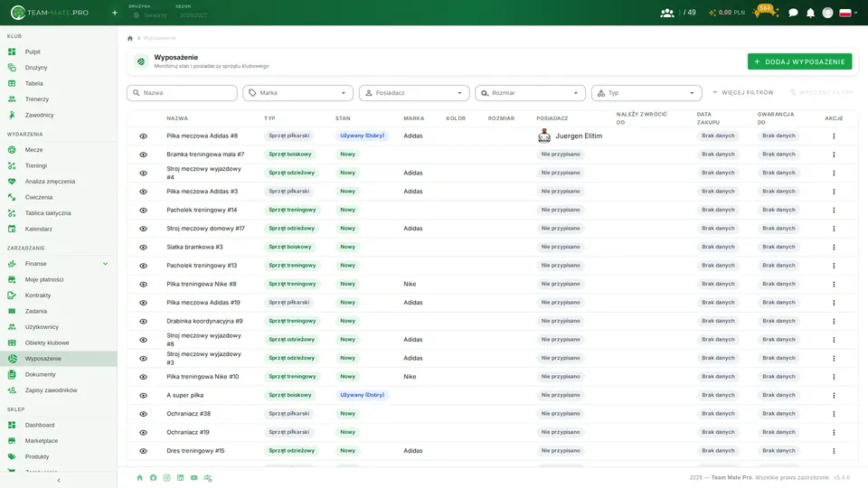The height and width of the screenshot is (488, 868).
Task: Open the Posiadacz filter dropdown
Action: pyautogui.click(x=414, y=93)
